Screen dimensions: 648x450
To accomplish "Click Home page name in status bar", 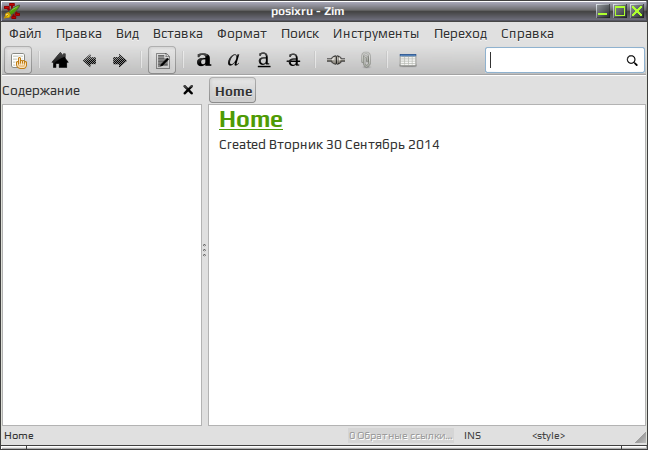I will point(19,436).
